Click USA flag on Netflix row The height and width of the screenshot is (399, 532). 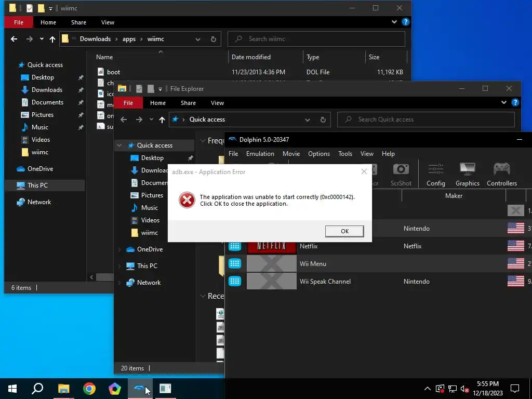(x=516, y=246)
